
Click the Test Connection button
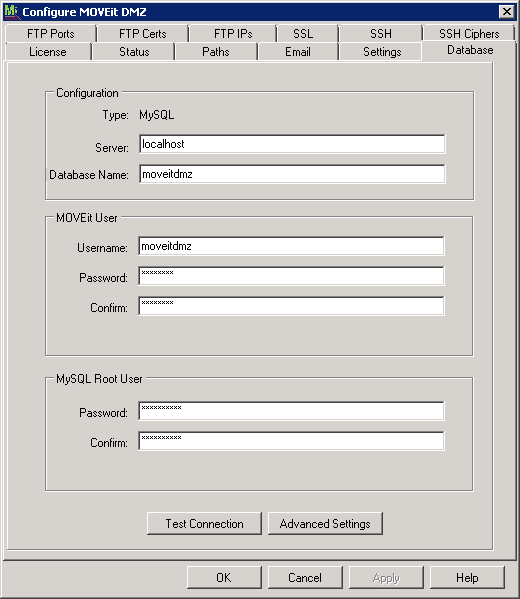pyautogui.click(x=204, y=524)
